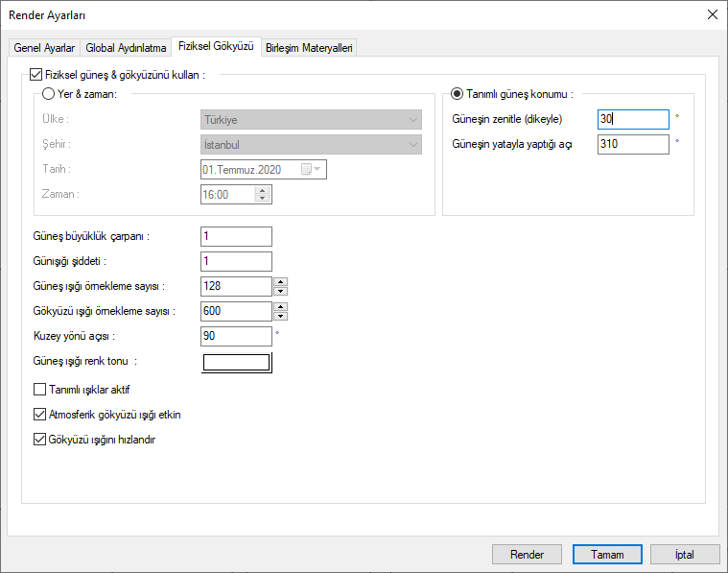The image size is (728, 573).
Task: Toggle Fiziksel güneş & gökyüzünü kullan checkbox
Action: tap(36, 74)
